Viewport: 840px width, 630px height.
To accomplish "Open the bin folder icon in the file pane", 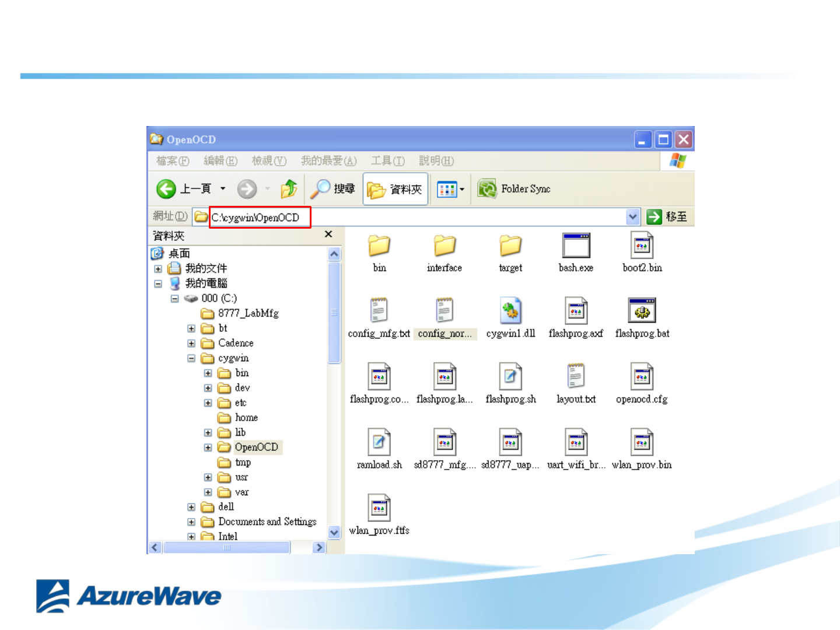I will (x=379, y=246).
